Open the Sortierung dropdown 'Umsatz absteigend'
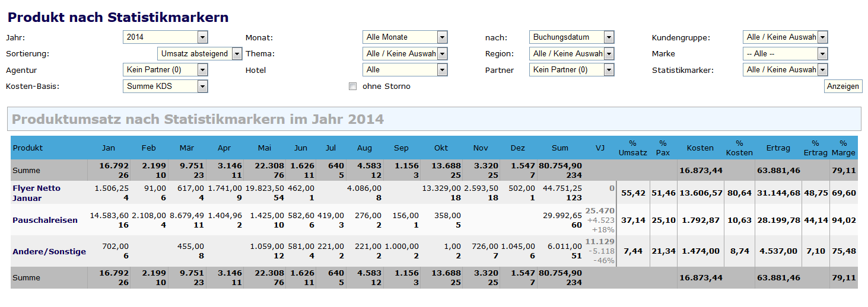868x307 pixels. coord(200,54)
